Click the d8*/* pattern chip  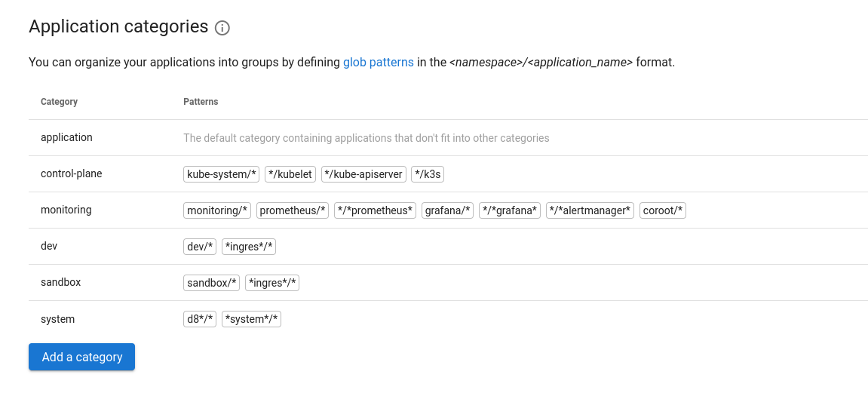coord(201,319)
